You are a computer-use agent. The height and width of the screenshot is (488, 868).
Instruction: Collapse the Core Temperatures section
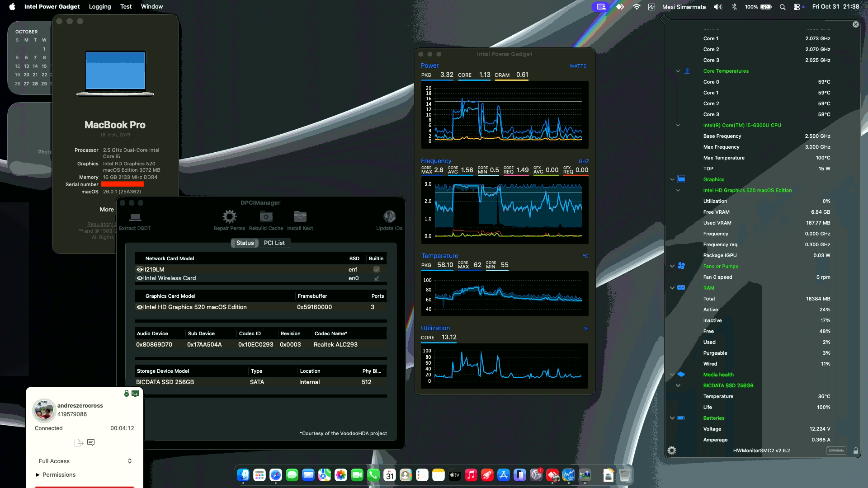[678, 71]
